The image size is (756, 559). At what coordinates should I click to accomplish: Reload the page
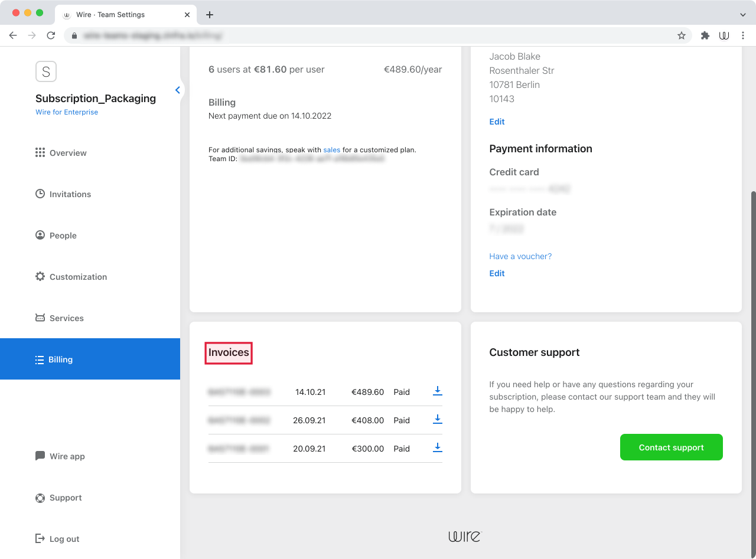click(51, 35)
